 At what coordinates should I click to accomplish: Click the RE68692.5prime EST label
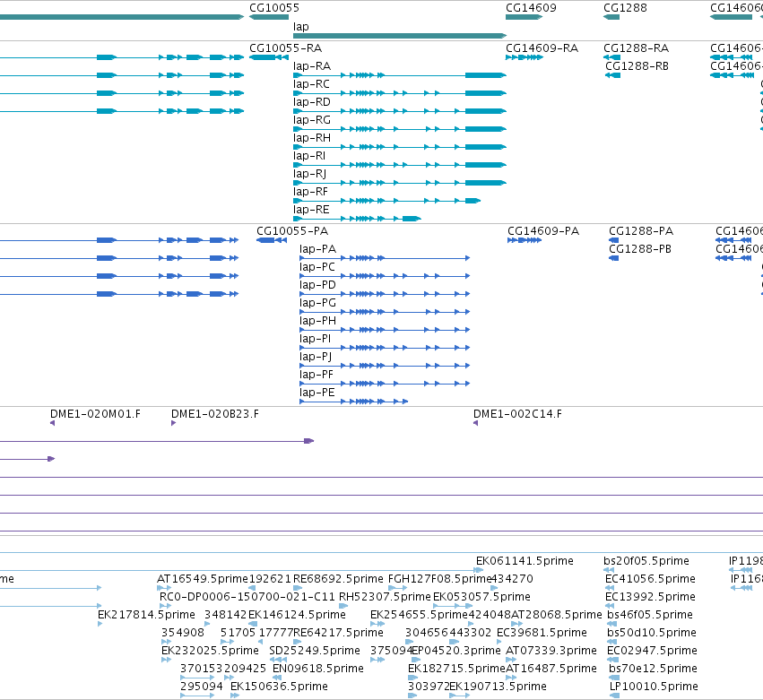point(338,579)
